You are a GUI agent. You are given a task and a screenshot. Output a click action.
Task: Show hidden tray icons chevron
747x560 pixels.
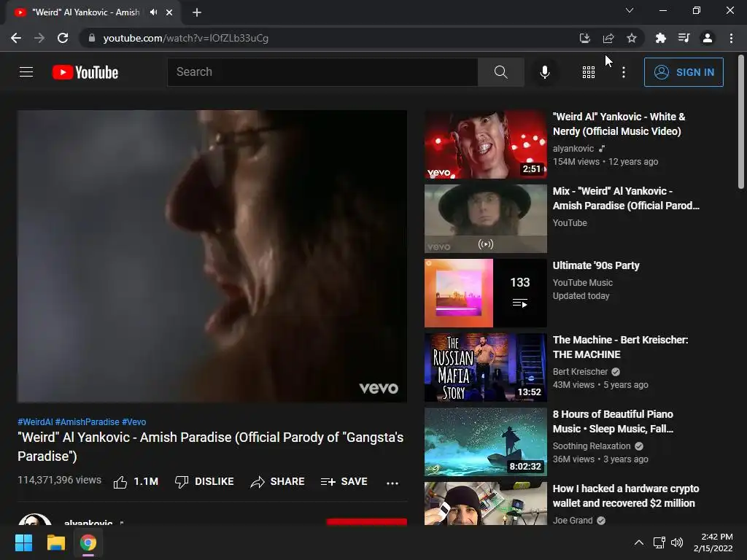(639, 542)
